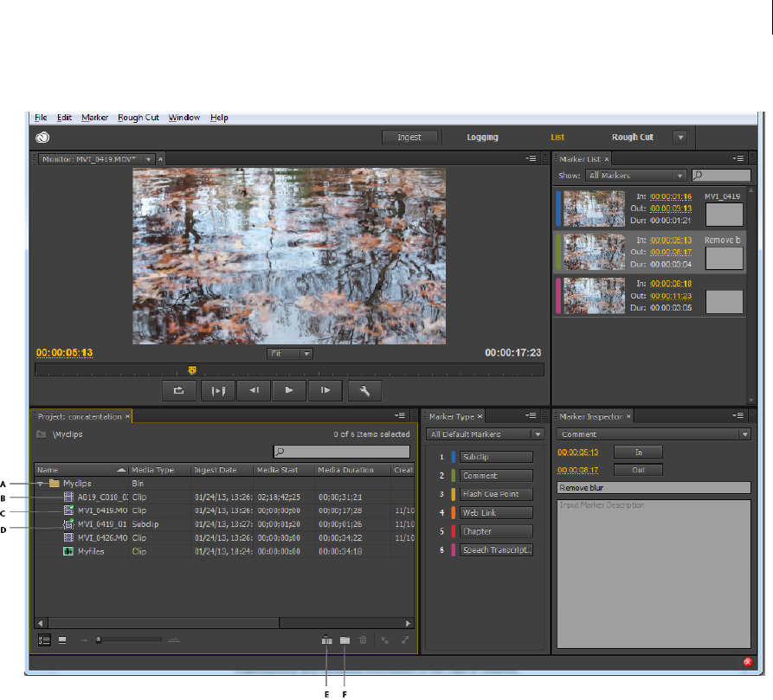773x700 pixels.
Task: Click the loop playback button
Action: [179, 390]
